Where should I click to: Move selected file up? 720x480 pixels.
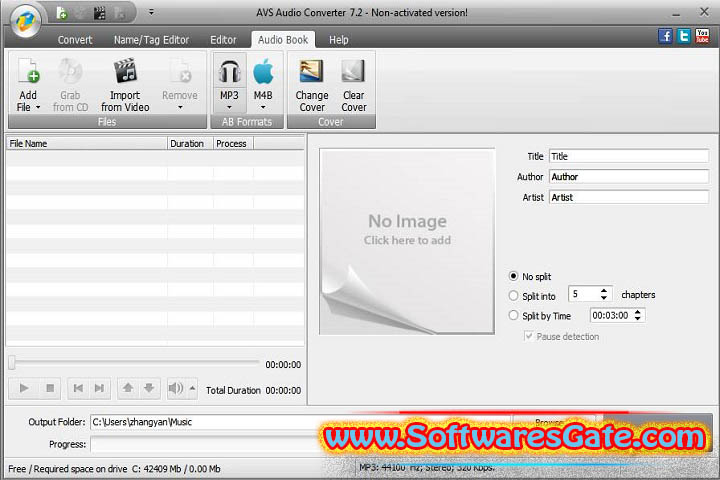coord(128,389)
